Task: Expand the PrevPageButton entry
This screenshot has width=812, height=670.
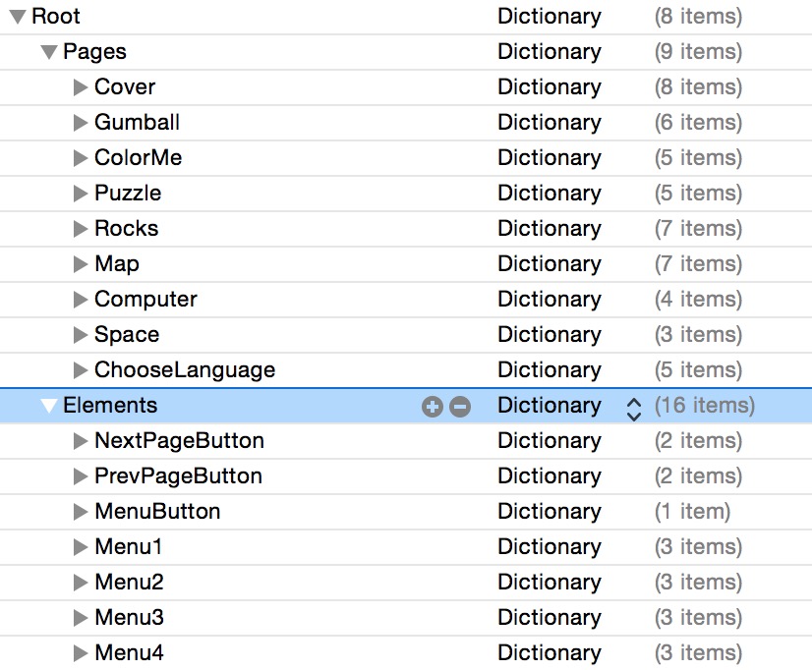Action: tap(81, 475)
